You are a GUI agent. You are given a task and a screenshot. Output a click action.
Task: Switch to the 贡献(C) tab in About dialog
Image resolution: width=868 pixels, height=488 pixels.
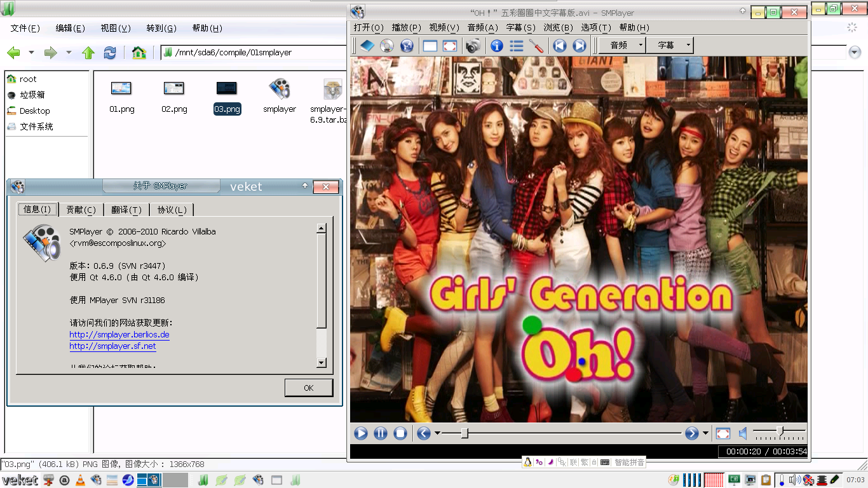coord(81,210)
